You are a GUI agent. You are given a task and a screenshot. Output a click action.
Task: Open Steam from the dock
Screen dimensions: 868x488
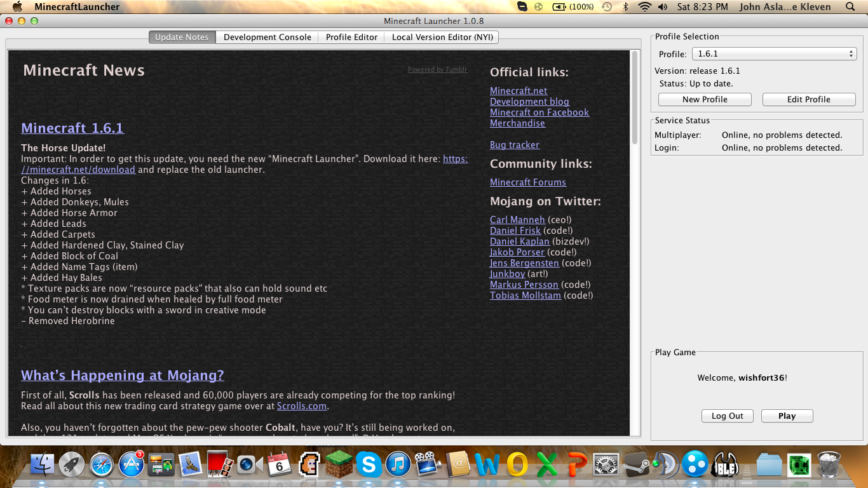635,464
